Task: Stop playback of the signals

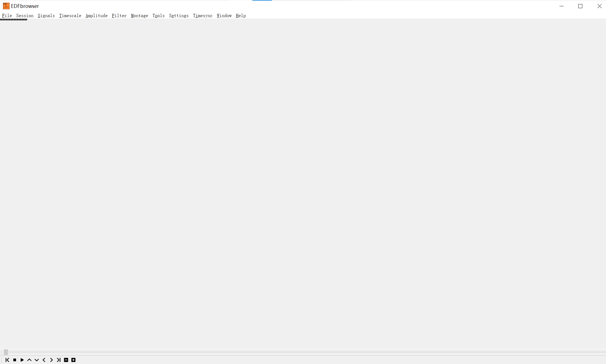Action: (x=15, y=360)
